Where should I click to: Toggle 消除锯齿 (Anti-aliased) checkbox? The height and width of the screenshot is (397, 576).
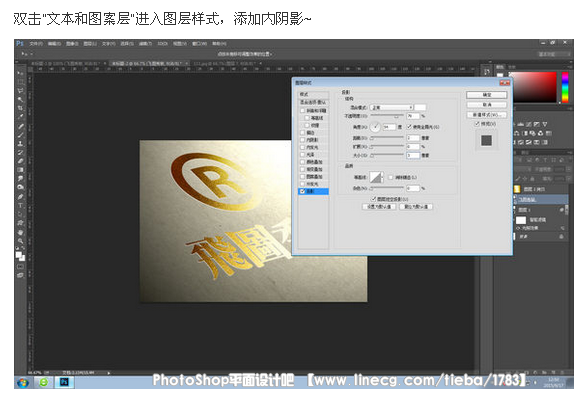391,177
